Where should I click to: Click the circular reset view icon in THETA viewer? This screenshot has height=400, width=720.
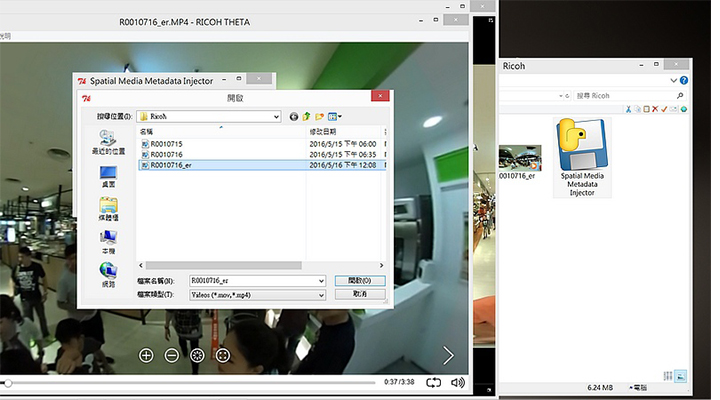(197, 355)
